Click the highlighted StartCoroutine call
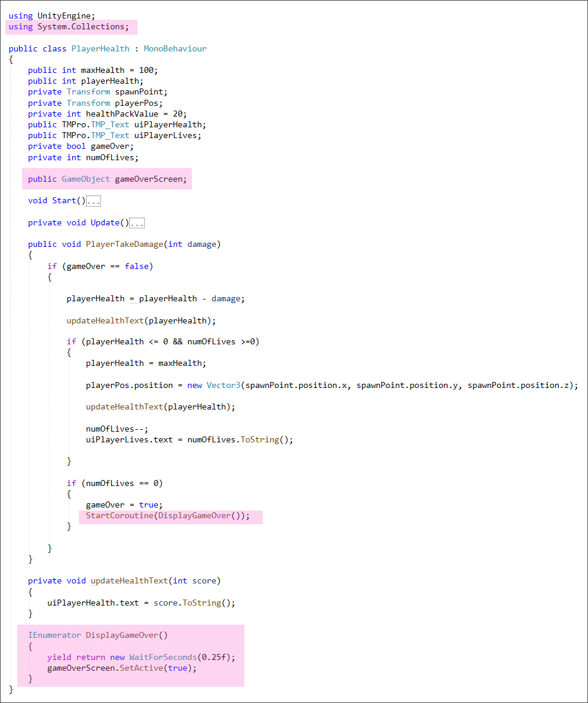The width and height of the screenshot is (588, 703). 167,515
